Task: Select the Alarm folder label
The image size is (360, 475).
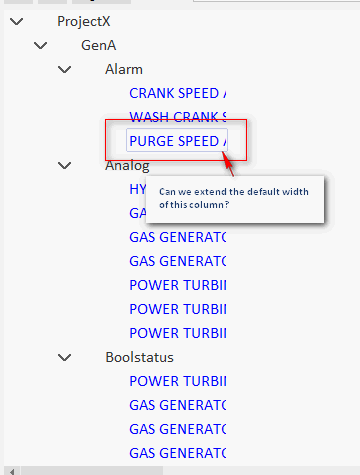Action: (x=124, y=70)
